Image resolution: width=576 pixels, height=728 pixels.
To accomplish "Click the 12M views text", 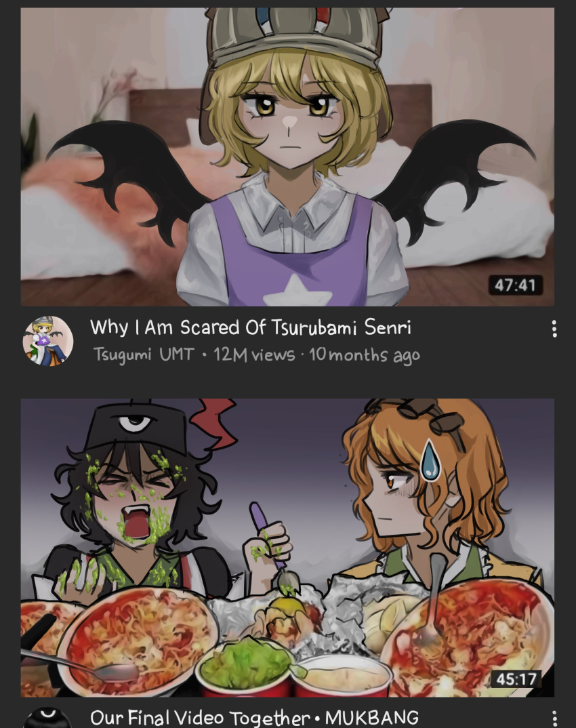I will click(x=254, y=355).
